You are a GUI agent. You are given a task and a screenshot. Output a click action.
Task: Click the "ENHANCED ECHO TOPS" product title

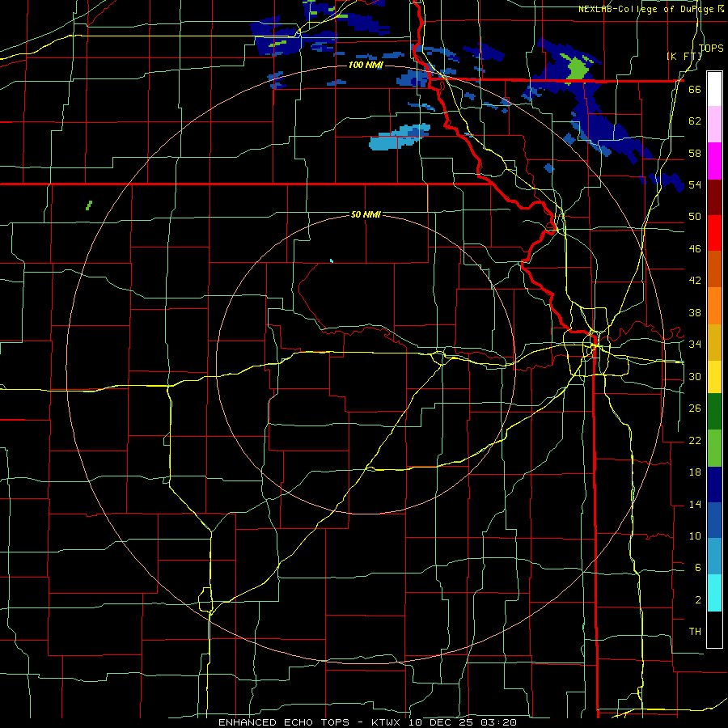pos(284,722)
